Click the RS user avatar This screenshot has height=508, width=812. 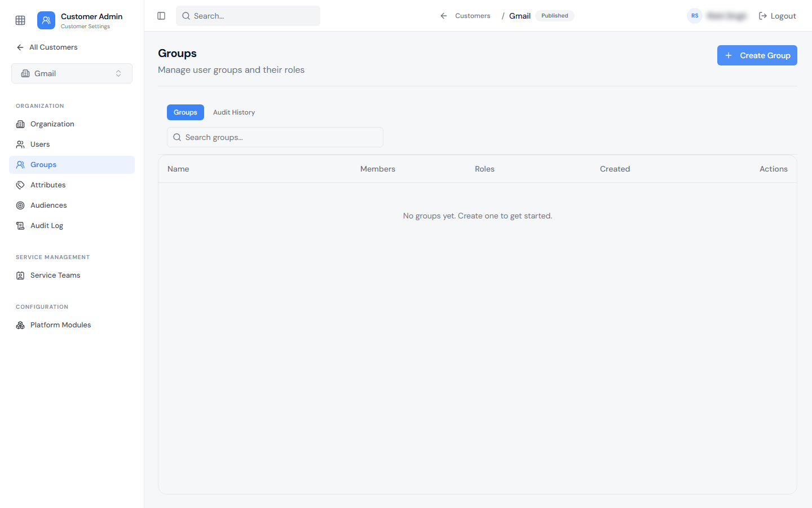coord(695,16)
